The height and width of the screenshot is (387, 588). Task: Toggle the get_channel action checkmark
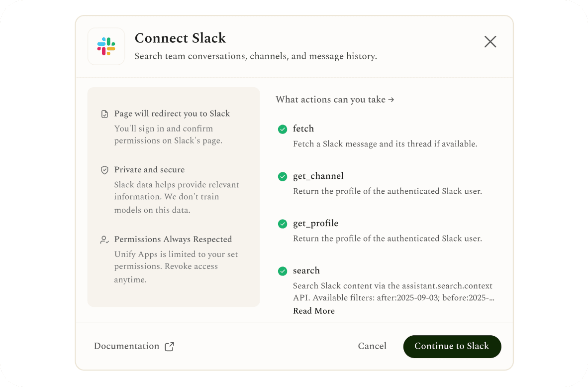(283, 176)
